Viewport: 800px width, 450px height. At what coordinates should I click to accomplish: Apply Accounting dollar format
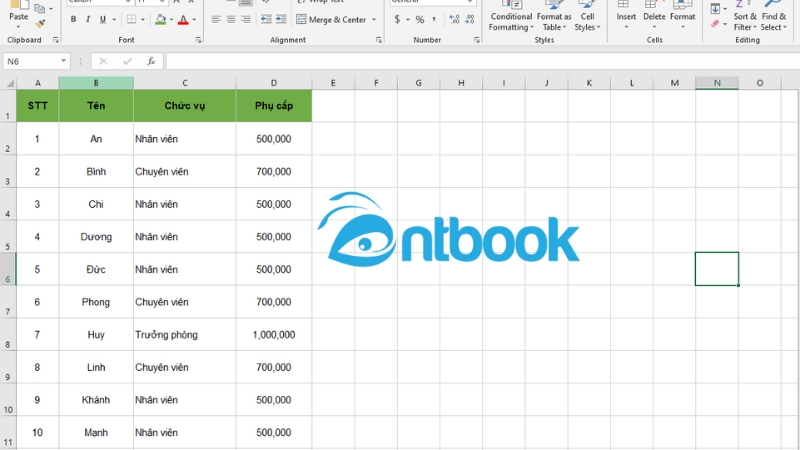397,19
